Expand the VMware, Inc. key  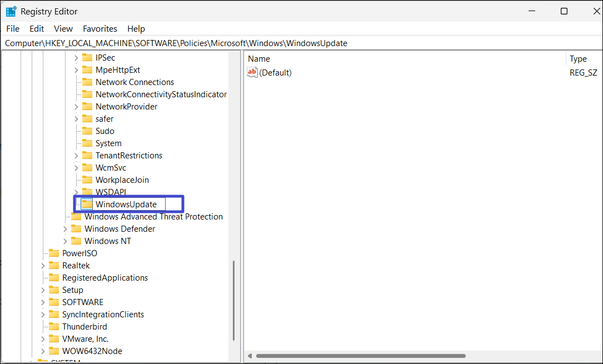pyautogui.click(x=43, y=338)
